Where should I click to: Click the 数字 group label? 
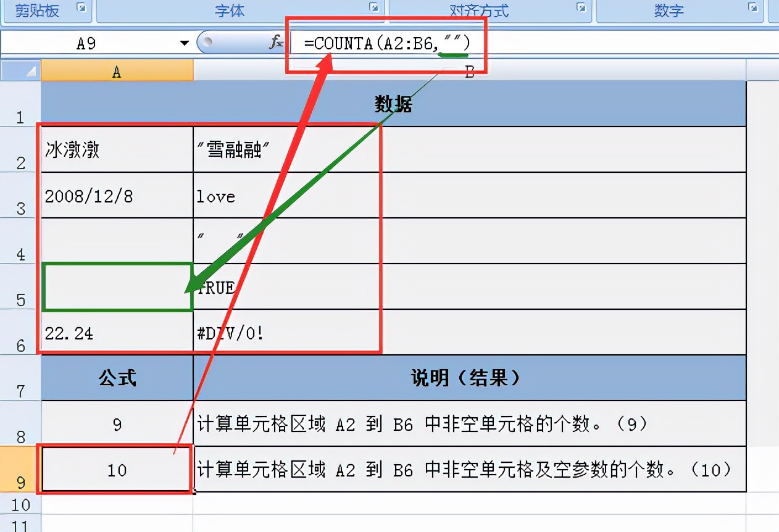(x=669, y=10)
